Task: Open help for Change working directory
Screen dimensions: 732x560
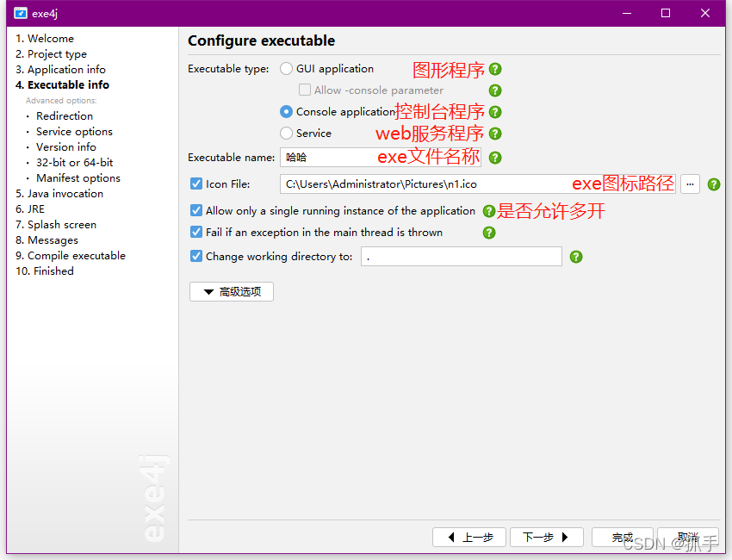Action: point(576,257)
